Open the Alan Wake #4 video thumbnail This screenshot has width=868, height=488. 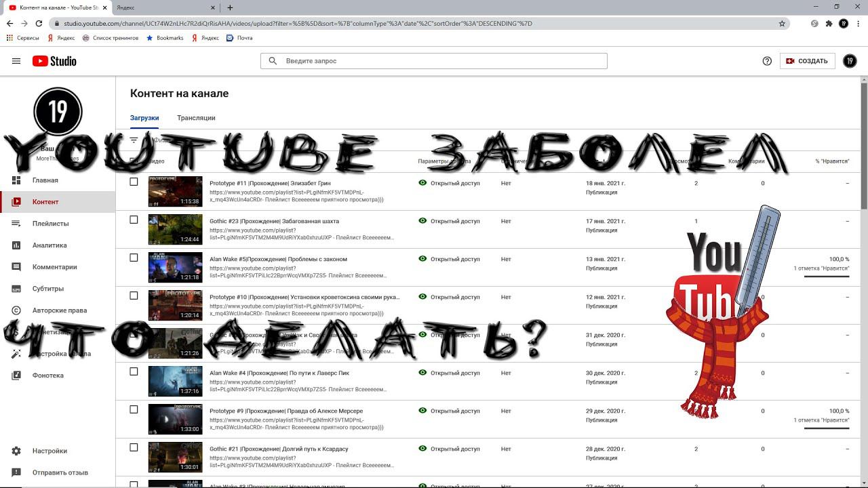click(175, 382)
